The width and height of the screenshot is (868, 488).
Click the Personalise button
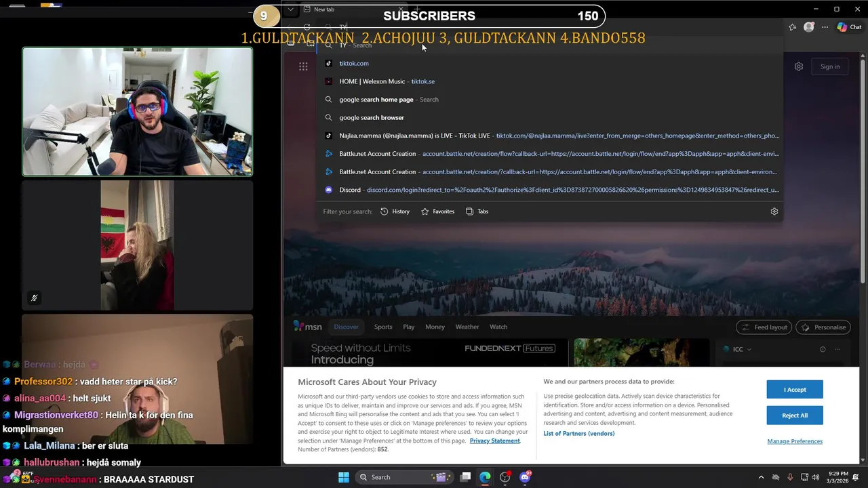pos(823,327)
